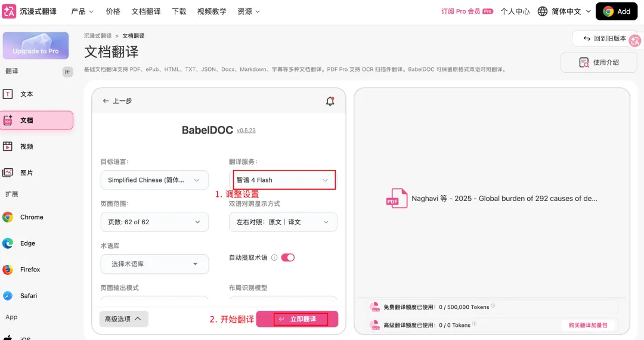Open the 目标语言 Simplified Chinese dropdown
644x340 pixels.
point(154,180)
